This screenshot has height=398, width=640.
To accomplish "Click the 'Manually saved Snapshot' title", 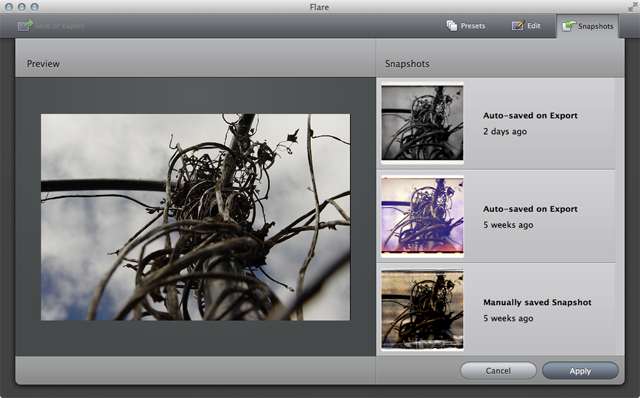I will [x=537, y=302].
